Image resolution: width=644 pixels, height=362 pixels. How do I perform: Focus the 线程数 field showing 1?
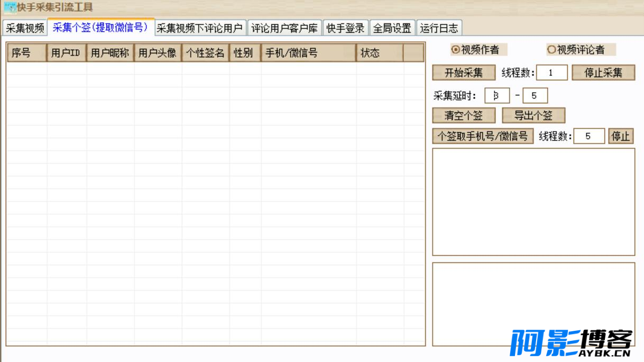point(552,73)
